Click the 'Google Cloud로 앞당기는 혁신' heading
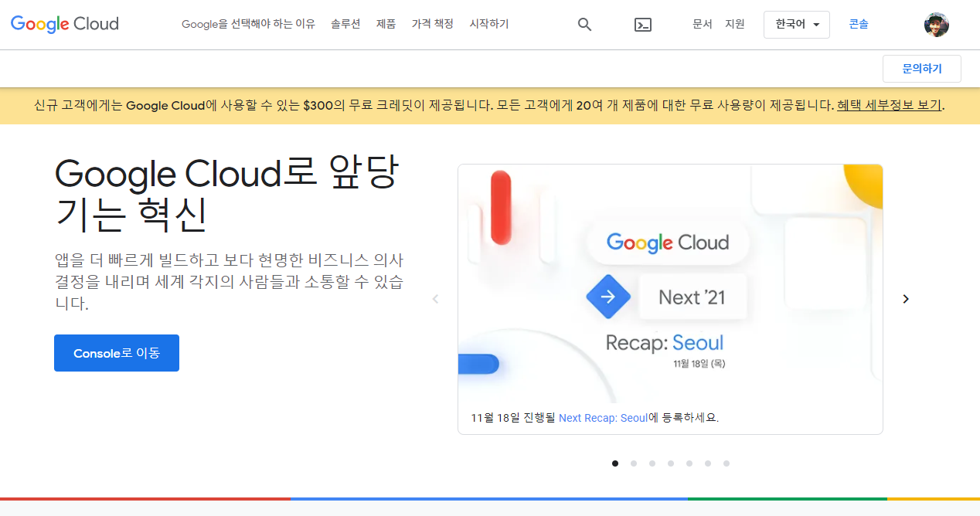This screenshot has width=980, height=516. coord(226,194)
